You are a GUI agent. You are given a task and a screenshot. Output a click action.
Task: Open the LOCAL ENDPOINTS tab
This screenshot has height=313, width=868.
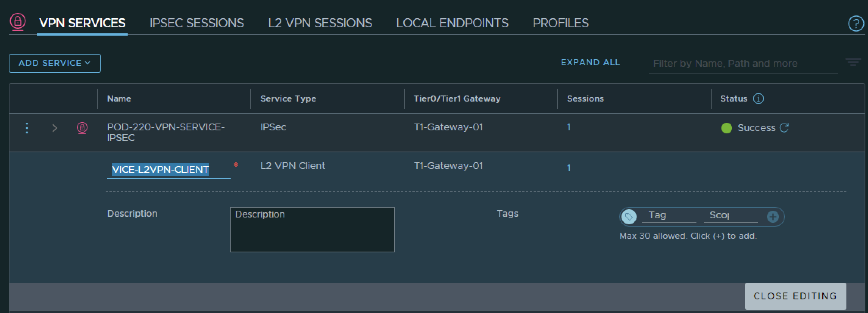tap(452, 23)
